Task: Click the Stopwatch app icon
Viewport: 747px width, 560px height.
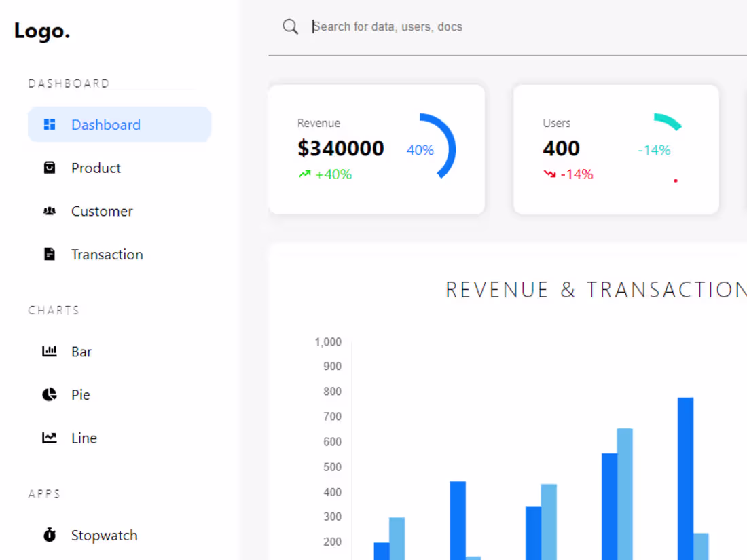Action: click(x=50, y=535)
